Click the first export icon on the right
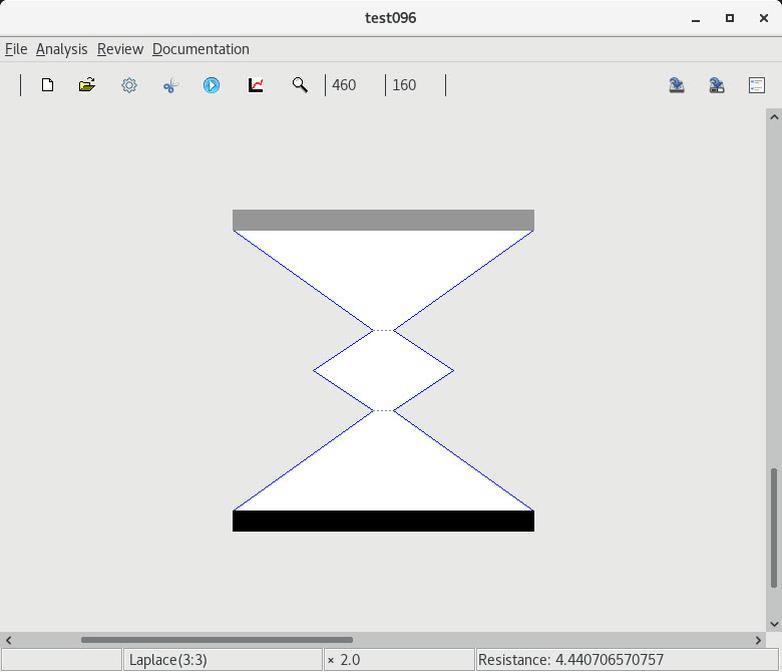The width and height of the screenshot is (782, 672). [x=677, y=85]
